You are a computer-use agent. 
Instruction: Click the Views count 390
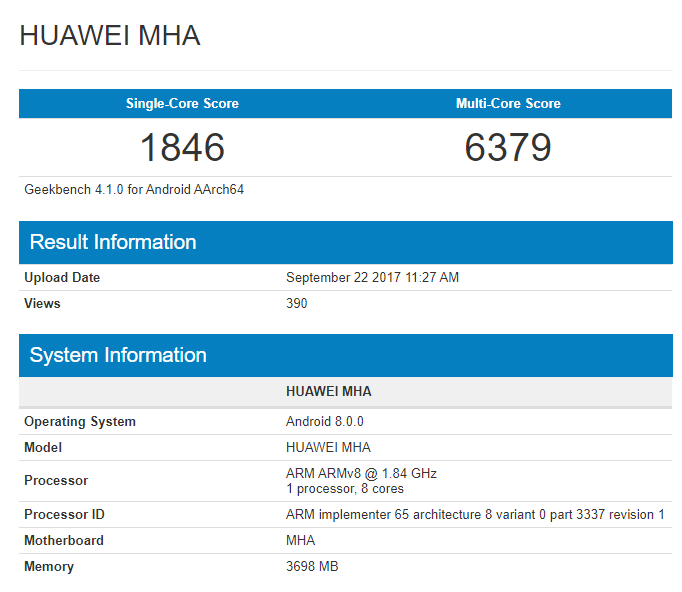297,304
